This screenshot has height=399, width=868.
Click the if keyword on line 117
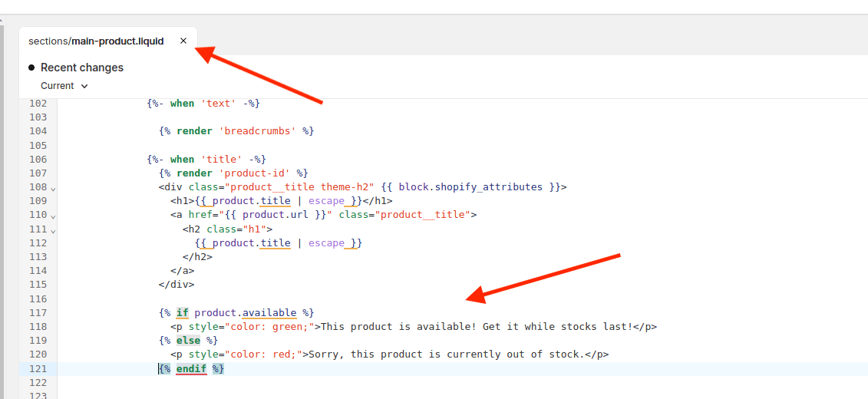coord(182,313)
